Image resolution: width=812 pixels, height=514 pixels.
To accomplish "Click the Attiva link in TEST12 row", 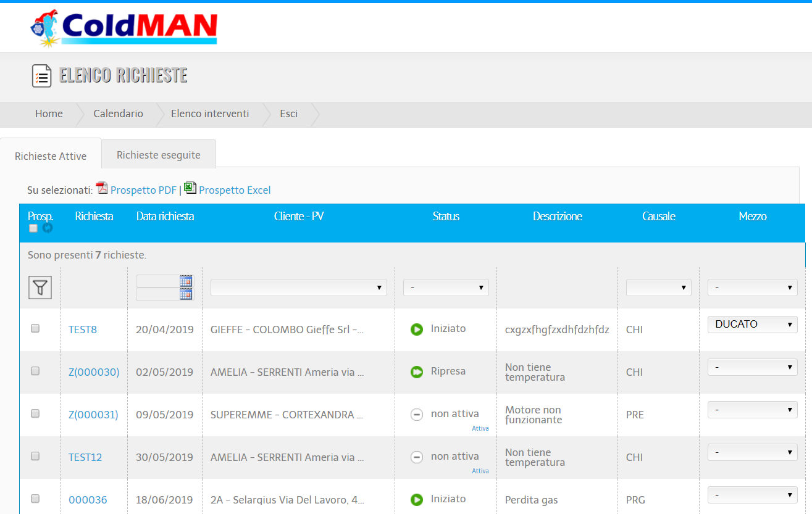I will point(480,471).
